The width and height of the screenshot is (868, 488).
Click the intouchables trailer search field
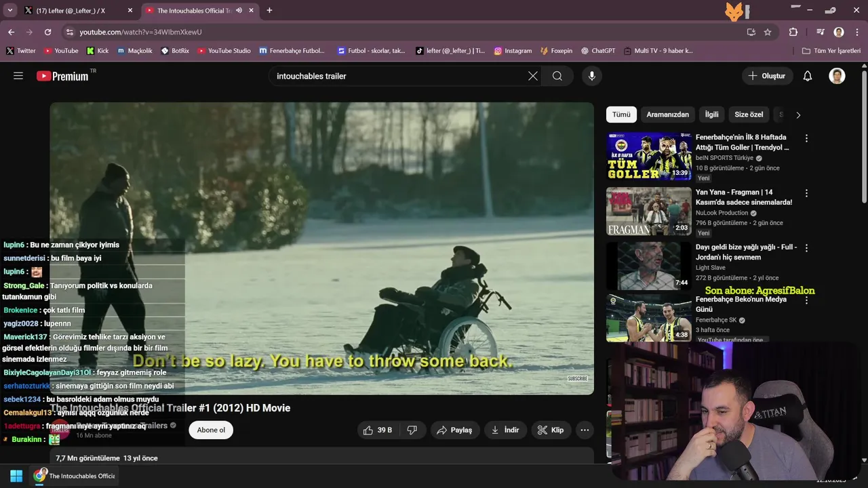[x=400, y=76]
